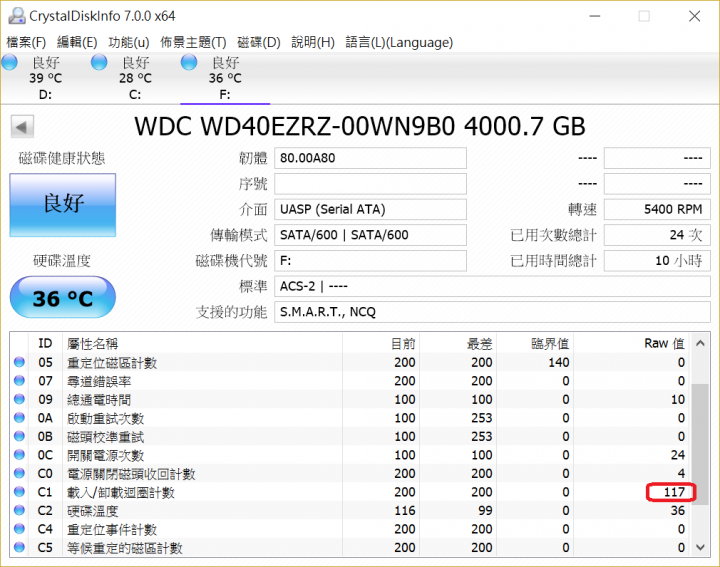The width and height of the screenshot is (720, 567).
Task: Click status orb in row C0
Action: coord(19,473)
